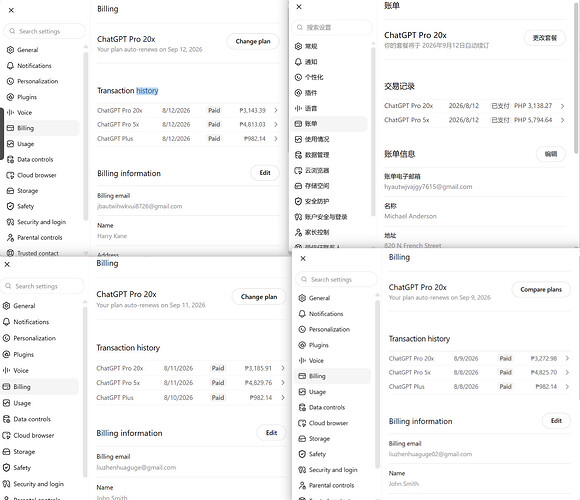Screen dimensions: 580x500
Task: Click sidebar scrollbar in Compare plans window
Action: click(x=377, y=383)
